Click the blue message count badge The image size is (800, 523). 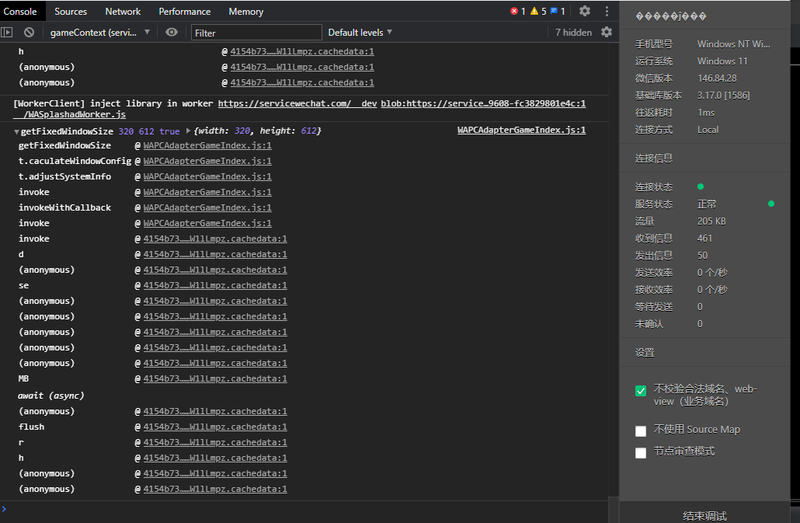click(x=558, y=11)
